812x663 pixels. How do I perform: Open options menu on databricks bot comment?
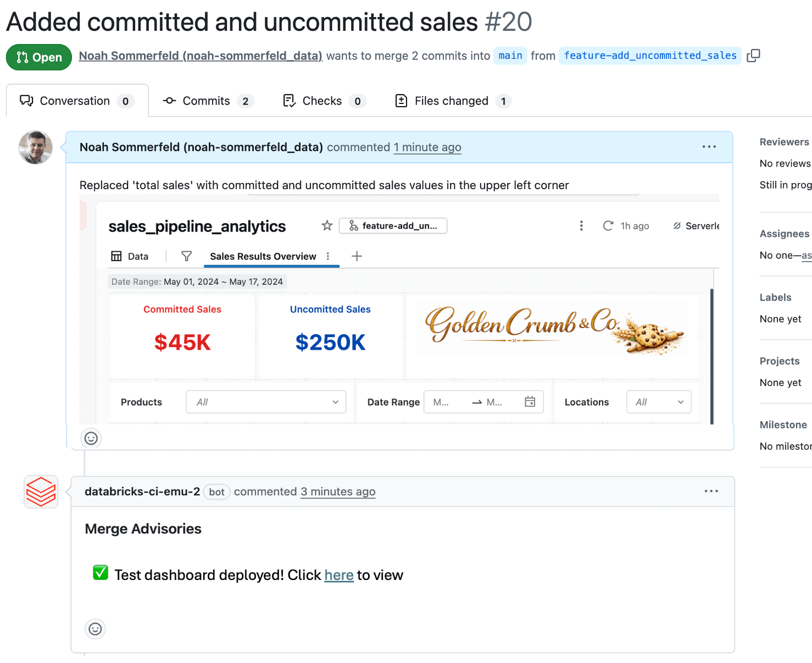[711, 491]
